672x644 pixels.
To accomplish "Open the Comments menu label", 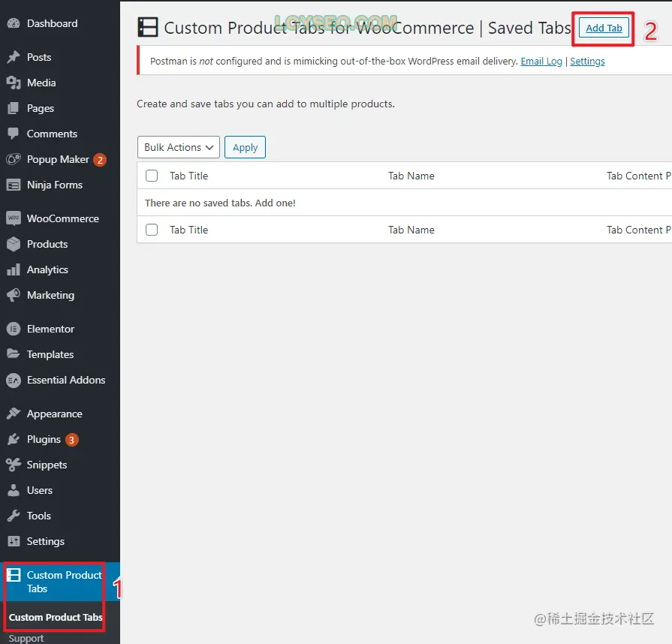I will point(52,134).
